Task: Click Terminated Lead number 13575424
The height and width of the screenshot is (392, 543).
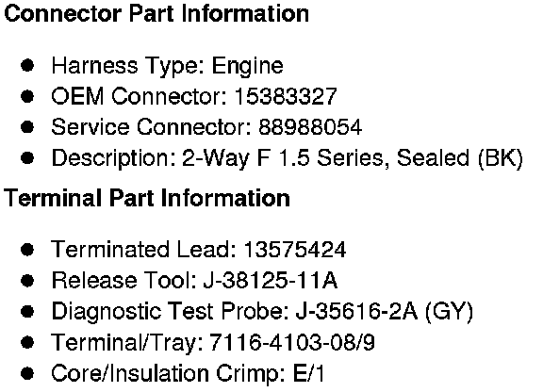Action: (x=295, y=250)
